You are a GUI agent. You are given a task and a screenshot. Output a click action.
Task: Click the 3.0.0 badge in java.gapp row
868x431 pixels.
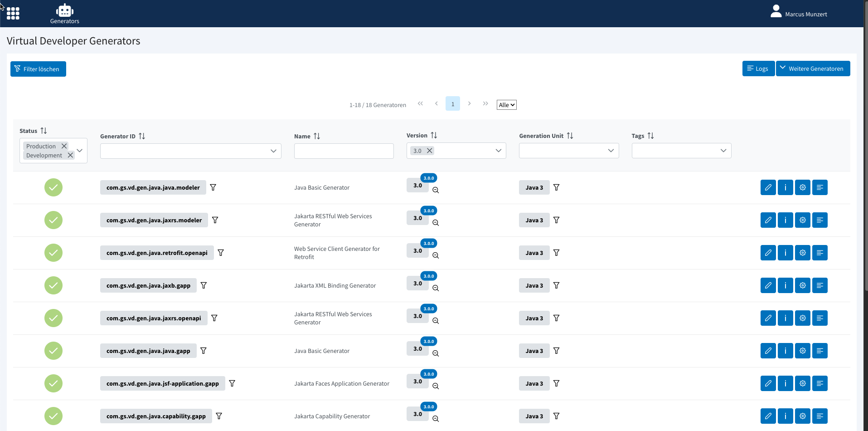click(429, 341)
